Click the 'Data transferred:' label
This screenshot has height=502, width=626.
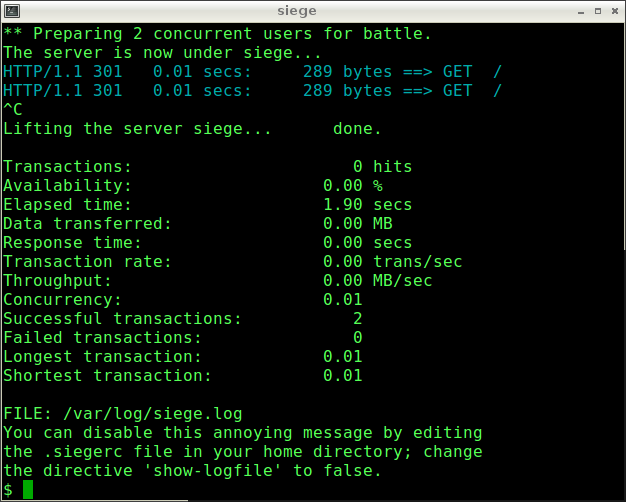pos(87,224)
